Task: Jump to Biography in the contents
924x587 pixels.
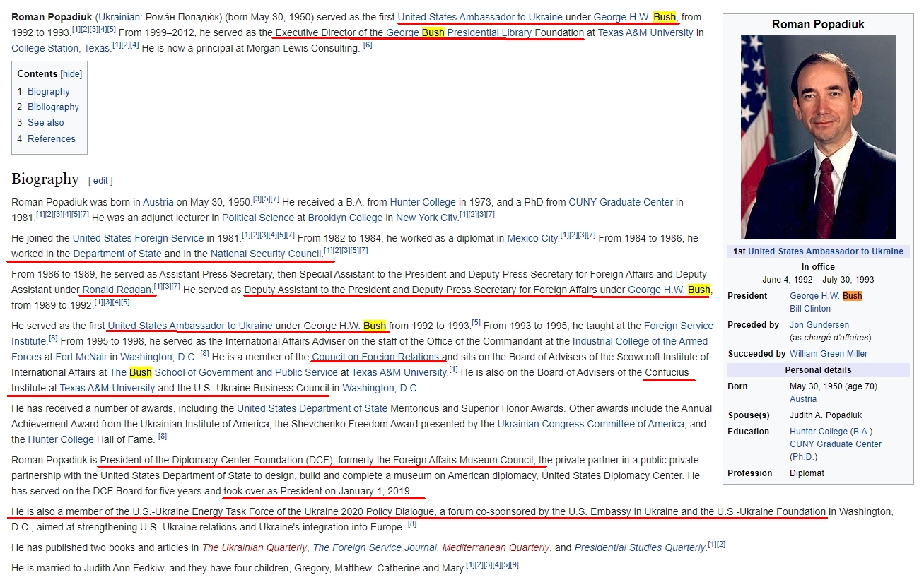Action: [x=48, y=92]
